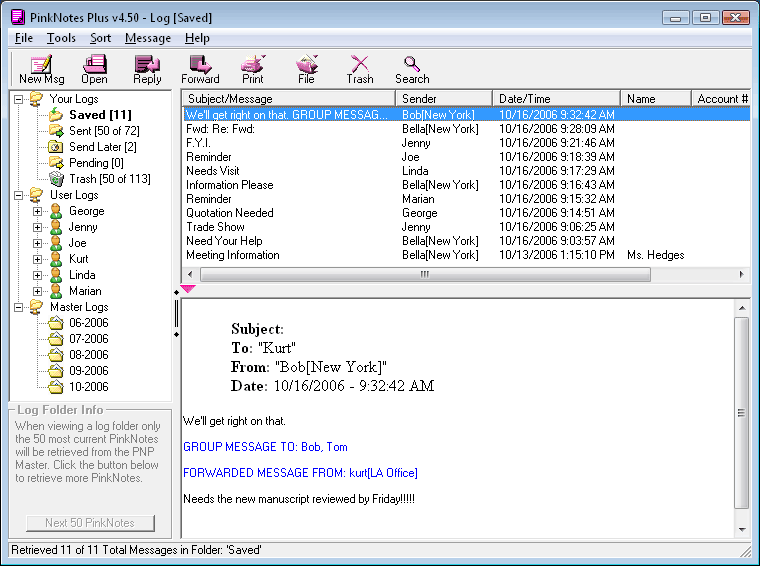
Task: Select Linda's user log icon
Action: (x=56, y=275)
